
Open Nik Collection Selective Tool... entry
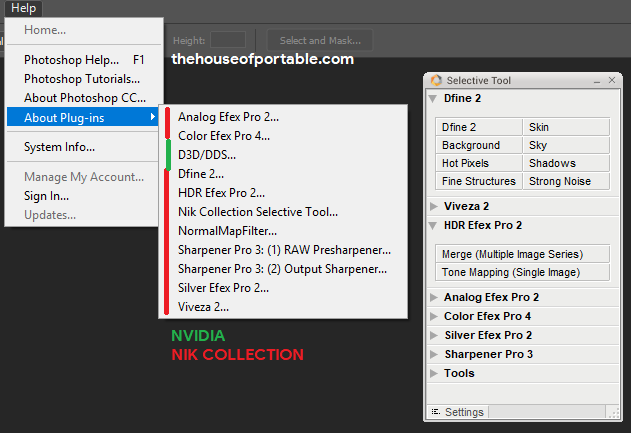283,212
